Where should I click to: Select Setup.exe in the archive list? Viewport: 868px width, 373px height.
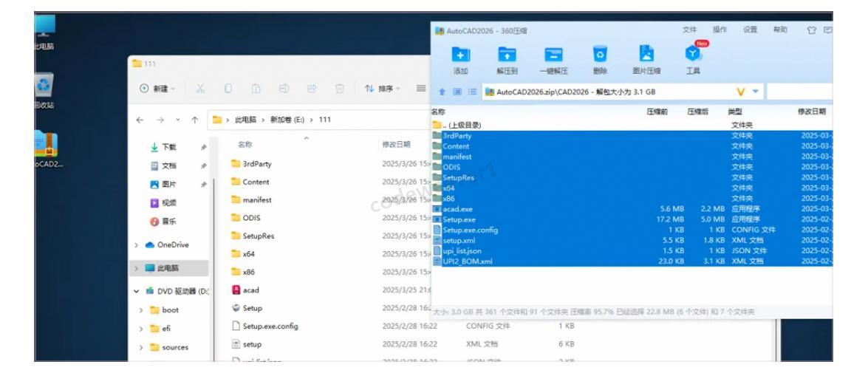[632, 219]
